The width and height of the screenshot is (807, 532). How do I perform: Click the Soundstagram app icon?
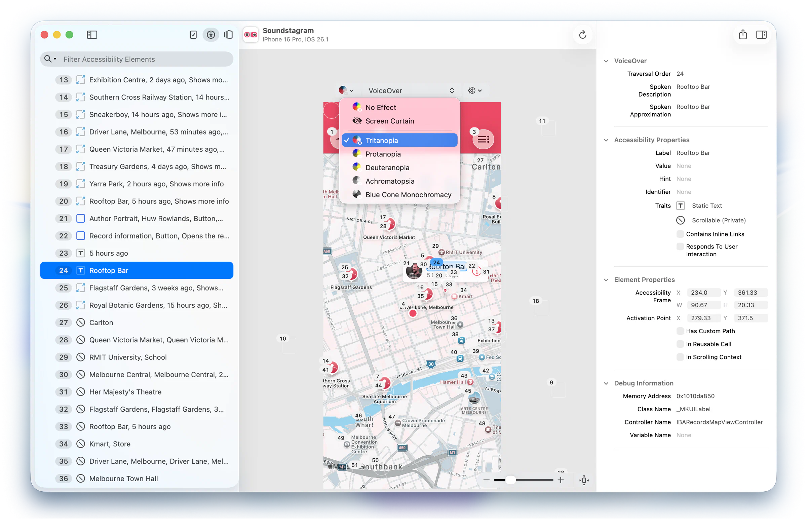pyautogui.click(x=251, y=35)
